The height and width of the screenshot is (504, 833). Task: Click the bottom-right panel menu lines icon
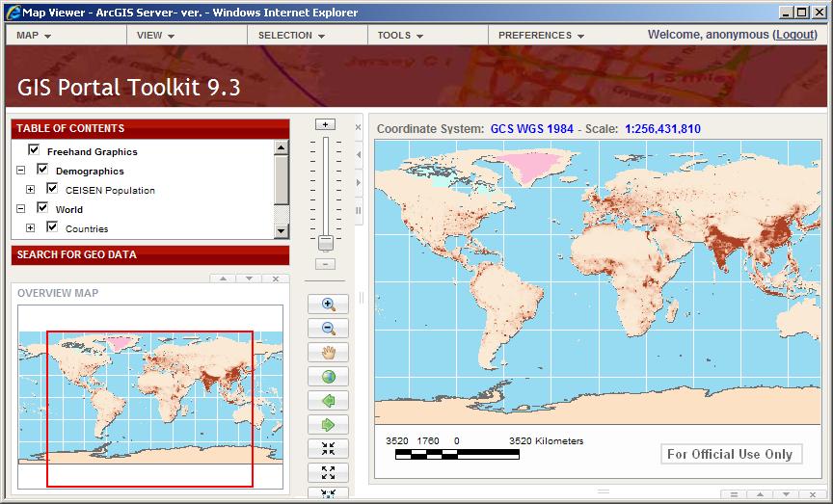pos(734,494)
